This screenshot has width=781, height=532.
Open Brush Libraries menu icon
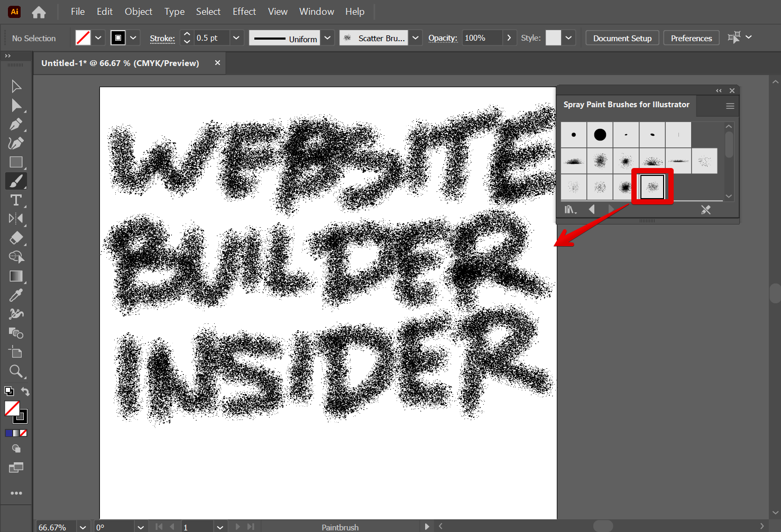pos(570,210)
